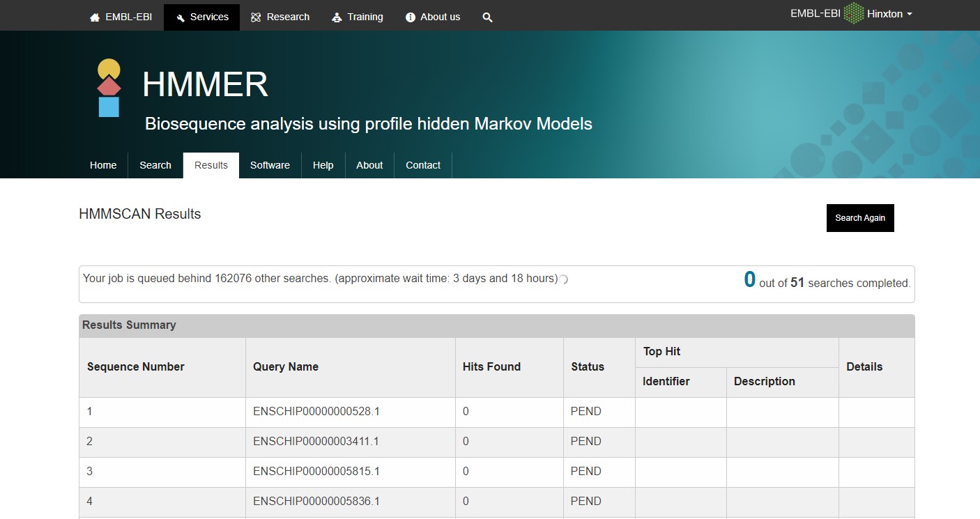Open the About us menu
This screenshot has height=519, width=980.
click(x=432, y=17)
